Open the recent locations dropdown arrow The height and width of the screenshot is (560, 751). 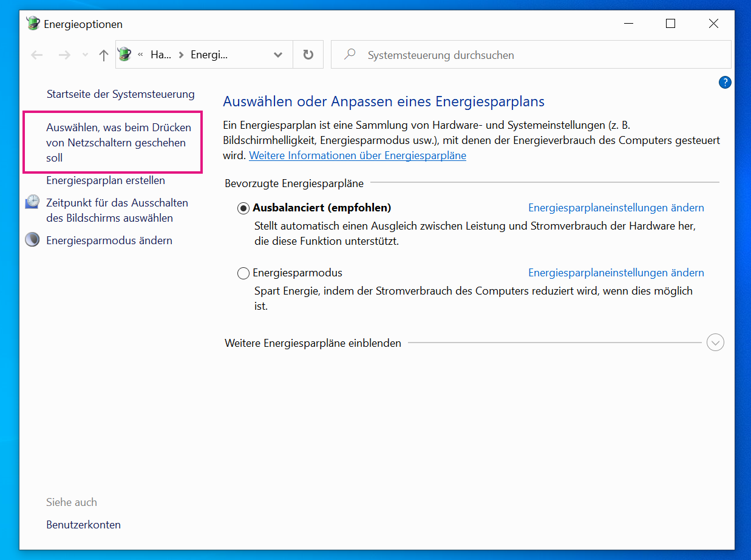coord(85,55)
